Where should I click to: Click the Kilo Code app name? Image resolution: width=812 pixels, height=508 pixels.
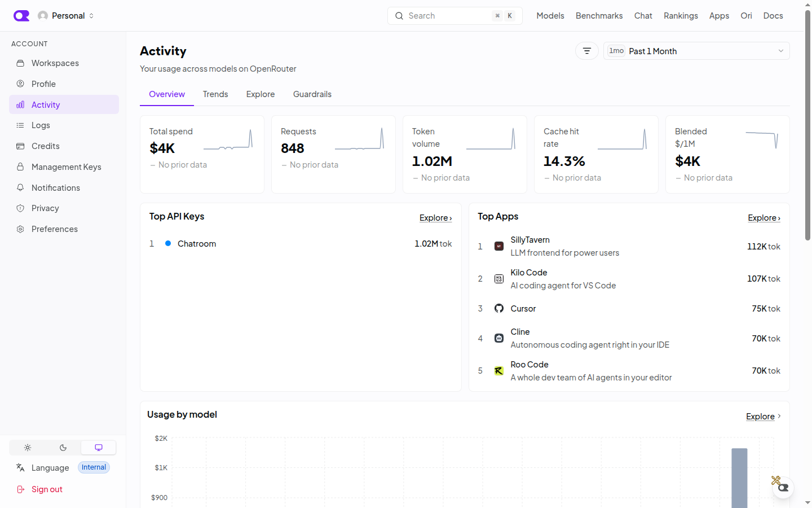click(529, 273)
